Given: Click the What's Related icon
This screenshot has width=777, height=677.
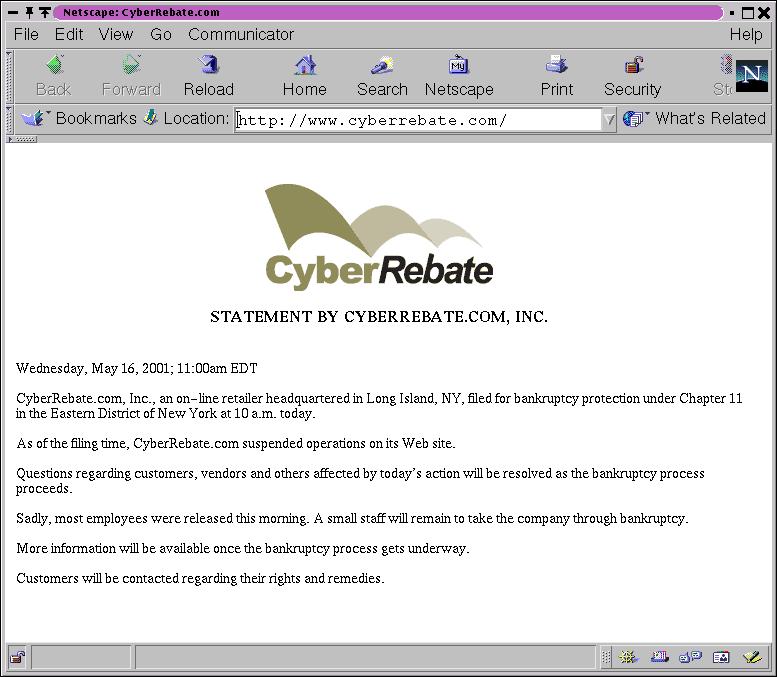Looking at the screenshot, I should click(634, 118).
